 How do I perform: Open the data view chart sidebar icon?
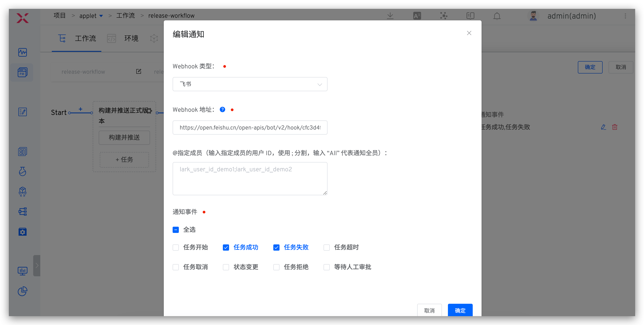(x=23, y=151)
